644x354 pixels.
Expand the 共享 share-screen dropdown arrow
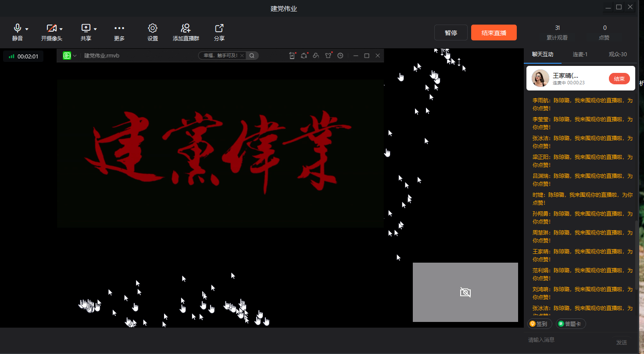coord(95,29)
